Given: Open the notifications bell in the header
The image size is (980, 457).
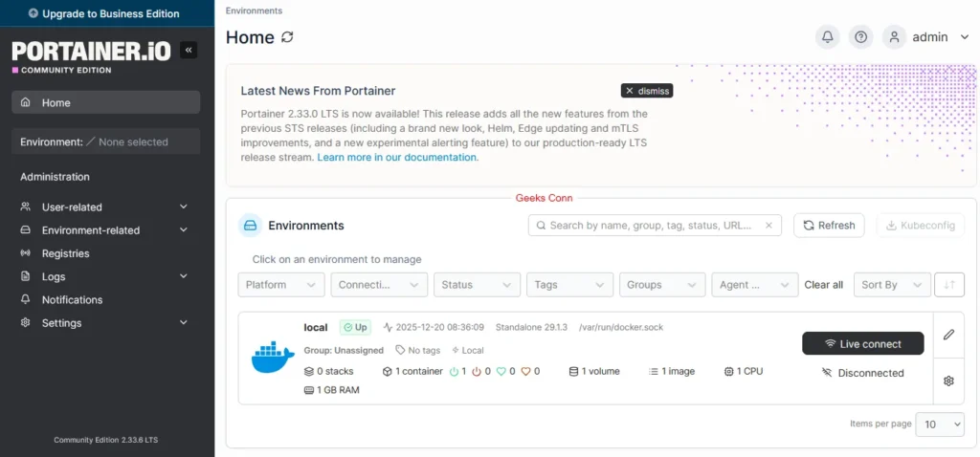Looking at the screenshot, I should [828, 37].
